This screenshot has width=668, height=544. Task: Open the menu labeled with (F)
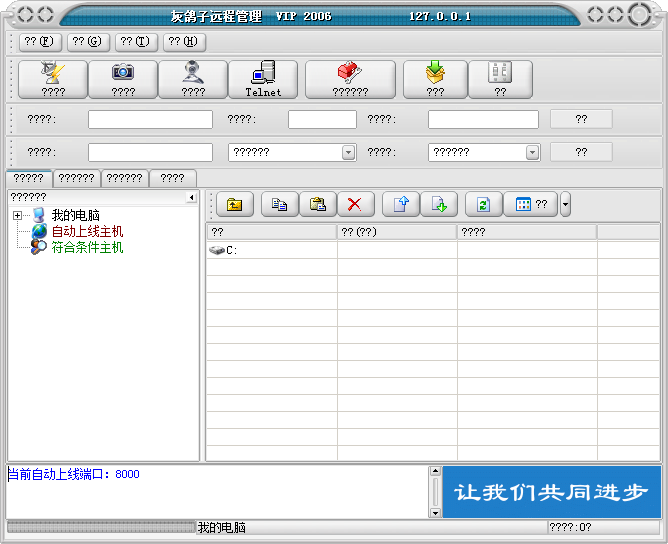(x=38, y=42)
